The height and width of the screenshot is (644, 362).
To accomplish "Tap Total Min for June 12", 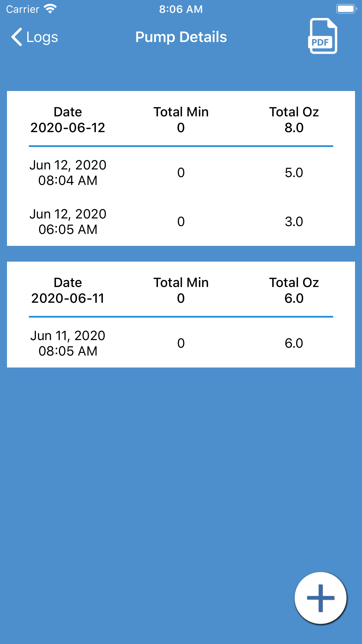I will click(x=181, y=120).
